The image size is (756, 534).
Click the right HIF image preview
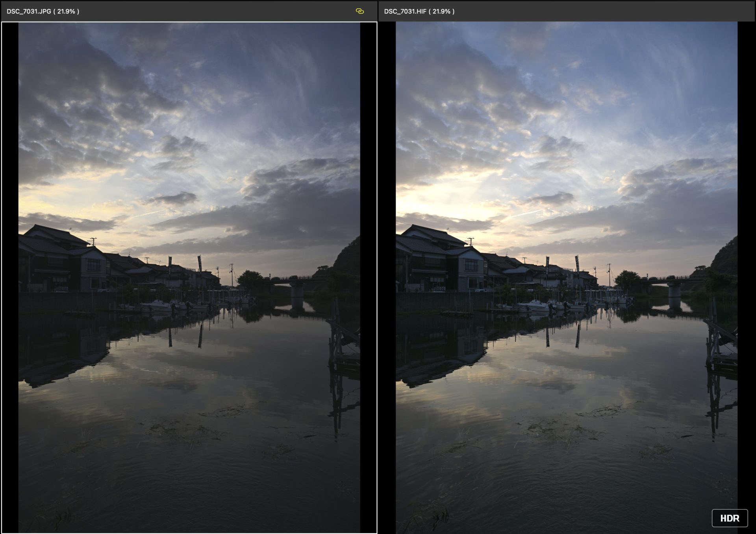click(567, 275)
